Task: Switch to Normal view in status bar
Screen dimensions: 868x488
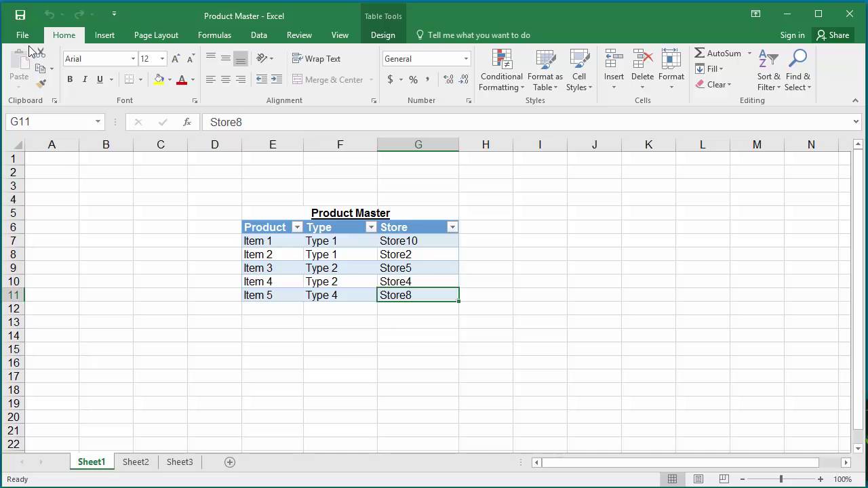Action: pos(672,479)
